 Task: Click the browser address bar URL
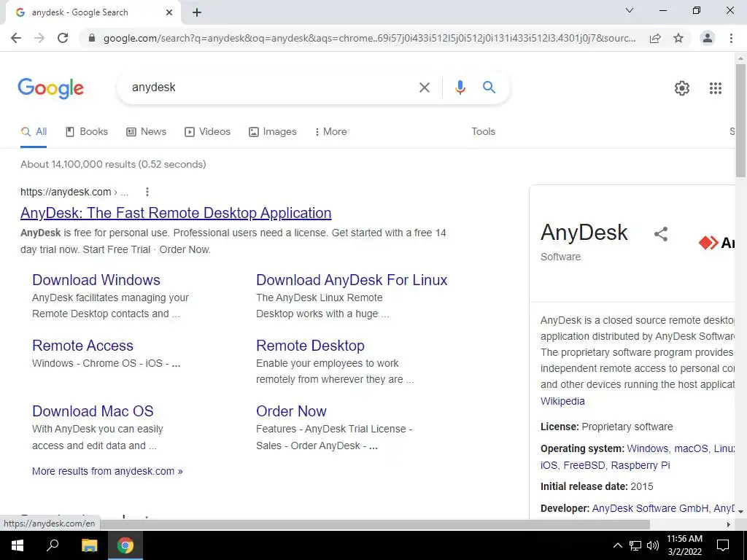tap(369, 38)
